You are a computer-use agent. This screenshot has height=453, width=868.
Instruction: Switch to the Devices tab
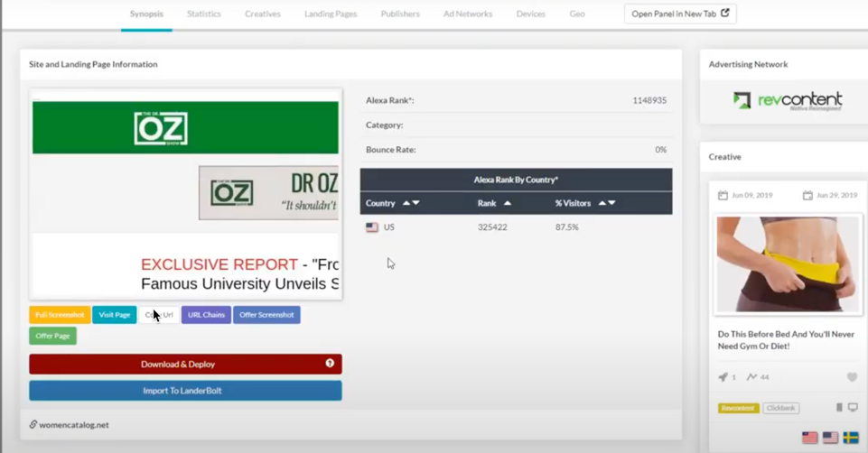[531, 14]
